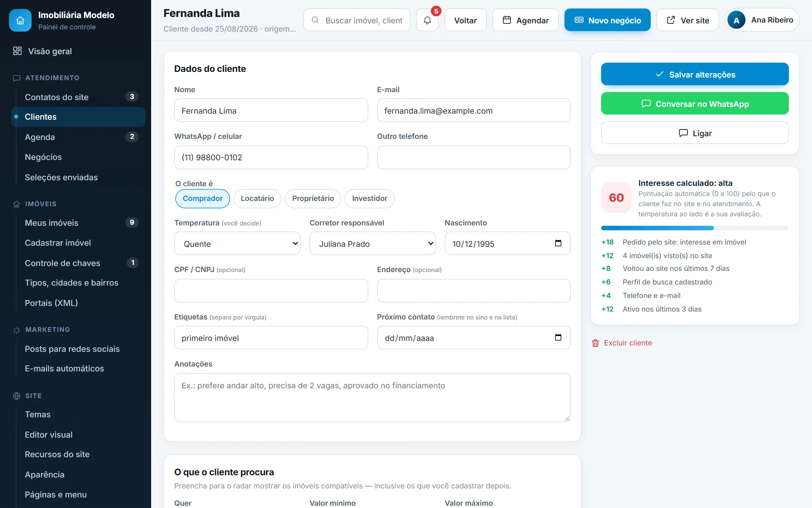Click the 60 interest score badge
Screen dimensions: 812x508
point(616,198)
